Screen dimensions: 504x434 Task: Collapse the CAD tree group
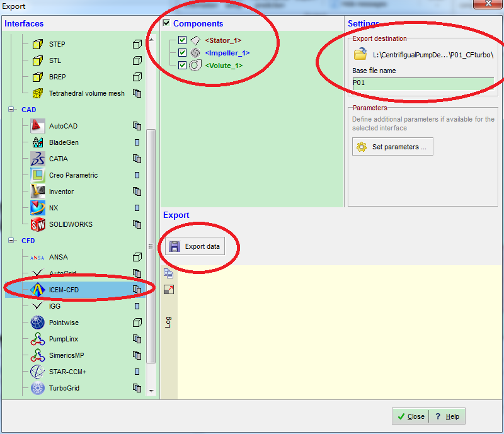[x=11, y=110]
